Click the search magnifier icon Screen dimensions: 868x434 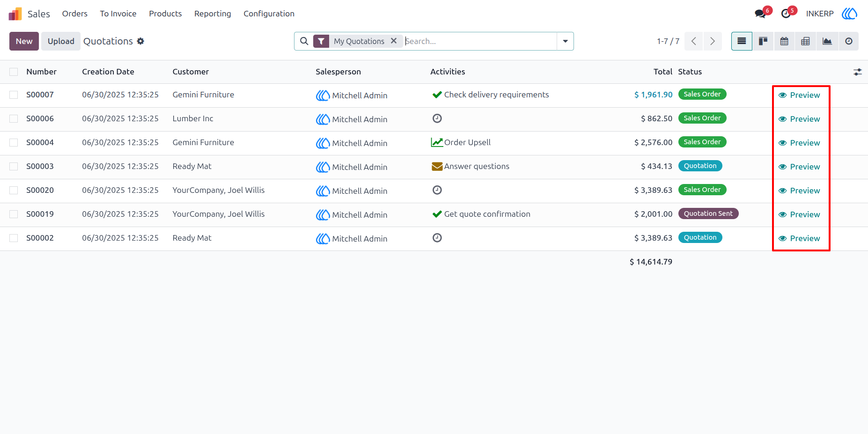point(304,41)
